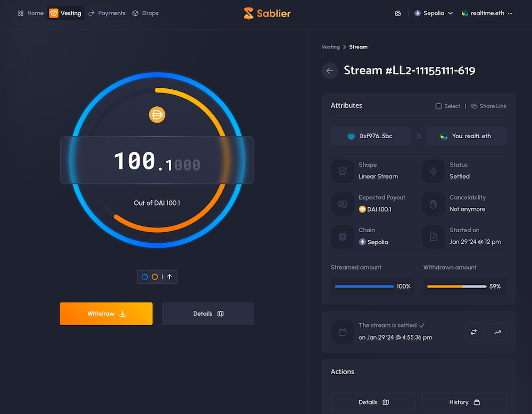Click the swap arrows icon button
The height and width of the screenshot is (414, 532).
pyautogui.click(x=473, y=332)
